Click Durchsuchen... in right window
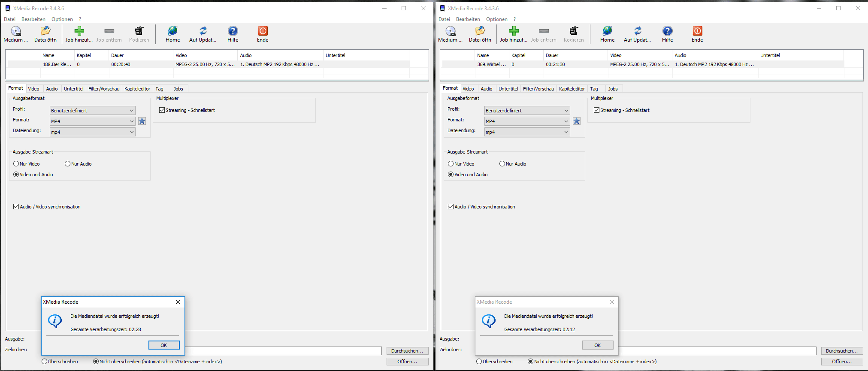Screen dimensions: 868x371 pyautogui.click(x=842, y=351)
